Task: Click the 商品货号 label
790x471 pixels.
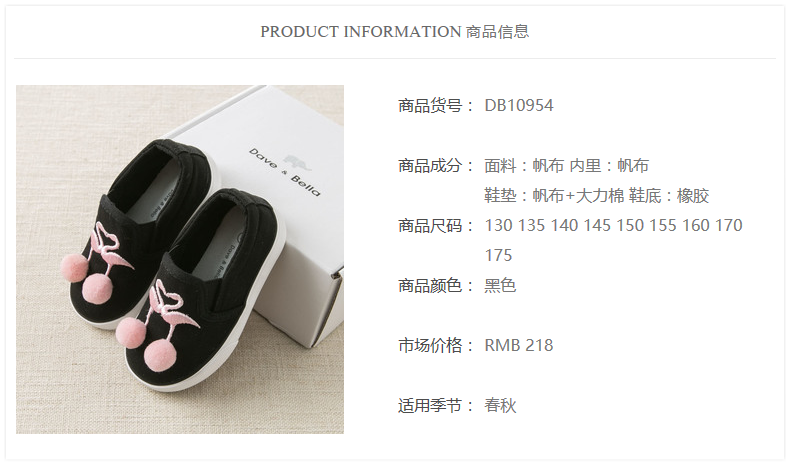Action: pyautogui.click(x=430, y=105)
